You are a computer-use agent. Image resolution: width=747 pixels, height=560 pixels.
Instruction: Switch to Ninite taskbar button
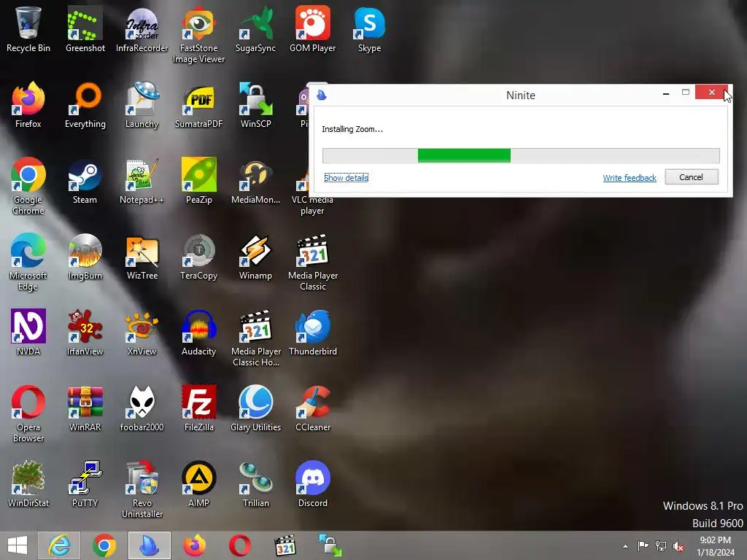coord(149,545)
